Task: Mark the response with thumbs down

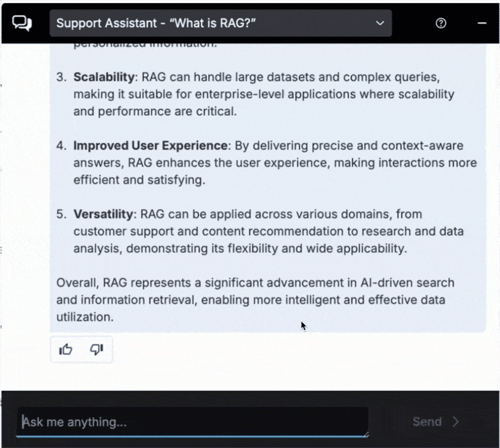Action: coord(97,350)
